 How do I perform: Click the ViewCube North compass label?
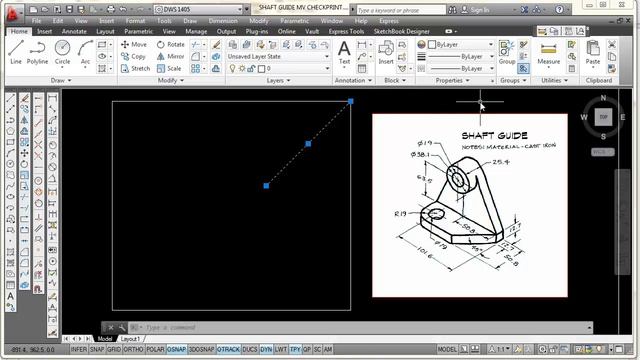tap(603, 98)
